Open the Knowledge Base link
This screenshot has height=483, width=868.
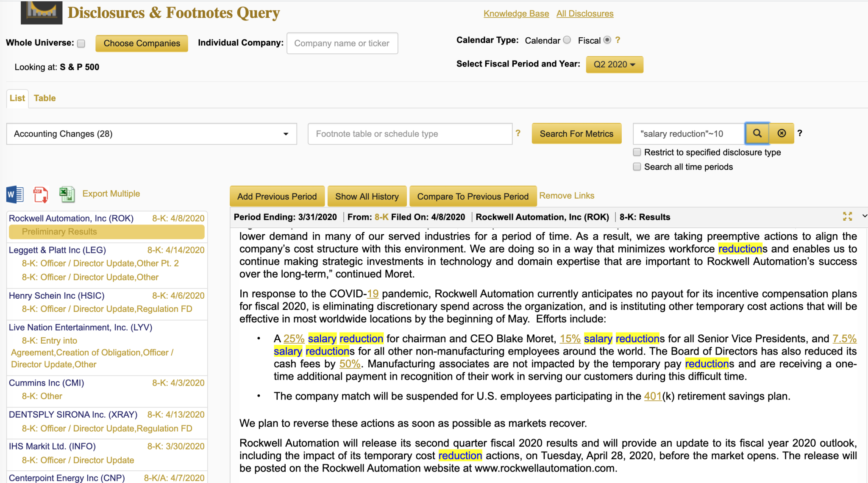(x=516, y=14)
